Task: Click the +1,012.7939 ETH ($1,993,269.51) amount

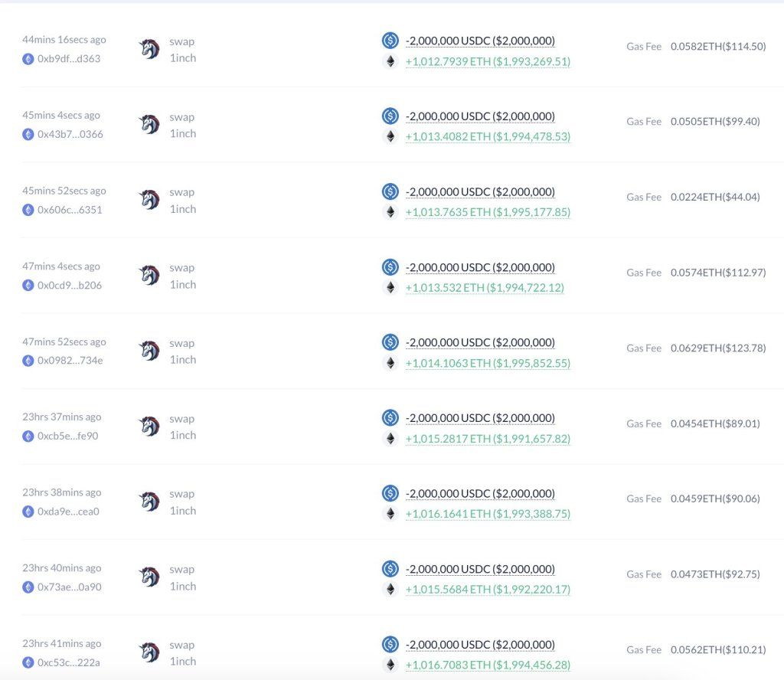Action: coord(488,61)
